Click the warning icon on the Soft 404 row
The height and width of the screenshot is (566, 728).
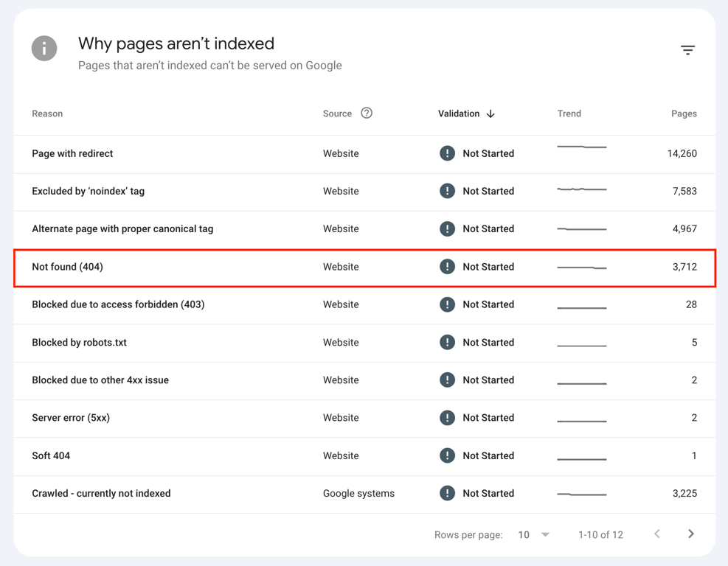tap(448, 455)
